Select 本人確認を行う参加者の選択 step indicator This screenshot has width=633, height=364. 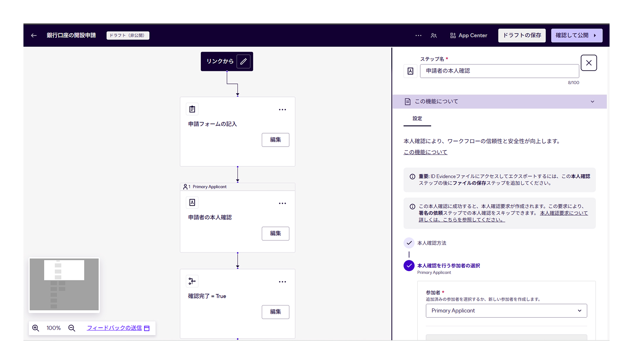(409, 266)
